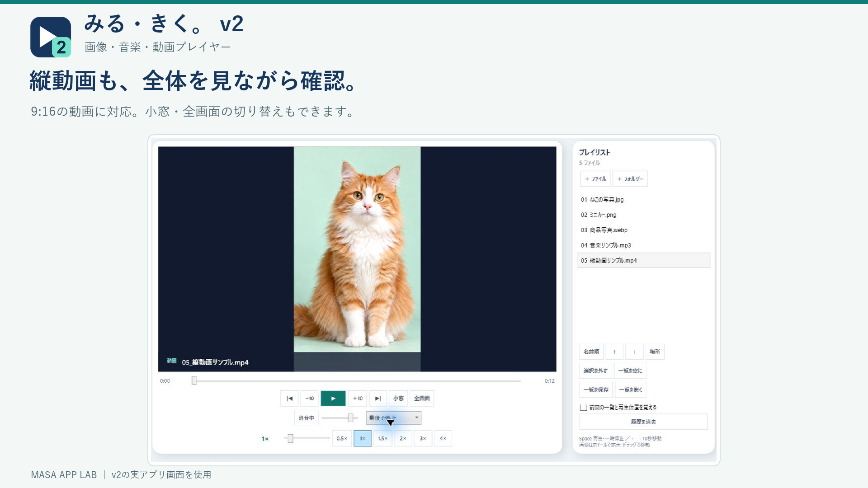This screenshot has height=488, width=868.
Task: Rewind 10 seconds with the −10 button
Action: [x=310, y=399]
